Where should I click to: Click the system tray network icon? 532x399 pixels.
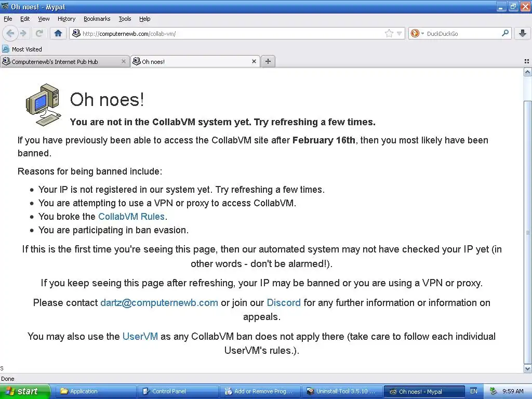coord(493,391)
